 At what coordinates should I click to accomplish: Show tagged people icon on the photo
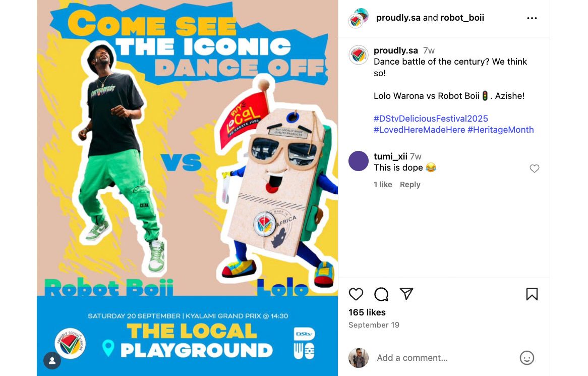click(x=52, y=361)
